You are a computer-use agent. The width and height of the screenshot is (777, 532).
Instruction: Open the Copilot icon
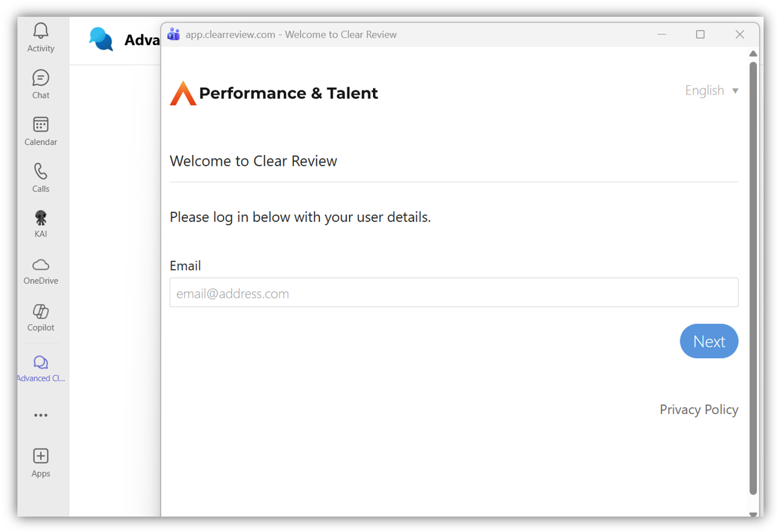click(41, 312)
